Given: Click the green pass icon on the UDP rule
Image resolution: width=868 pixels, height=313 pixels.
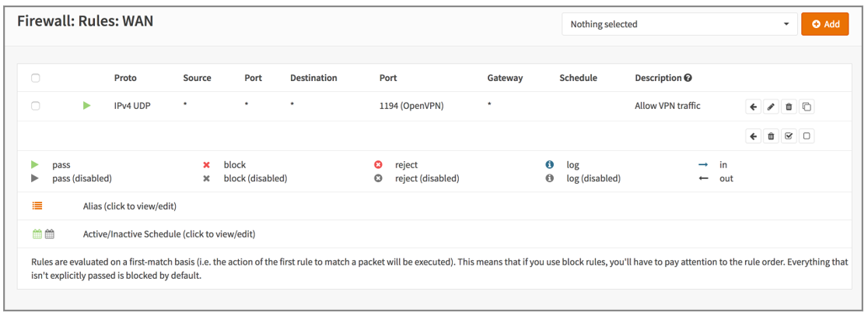Looking at the screenshot, I should tap(87, 106).
